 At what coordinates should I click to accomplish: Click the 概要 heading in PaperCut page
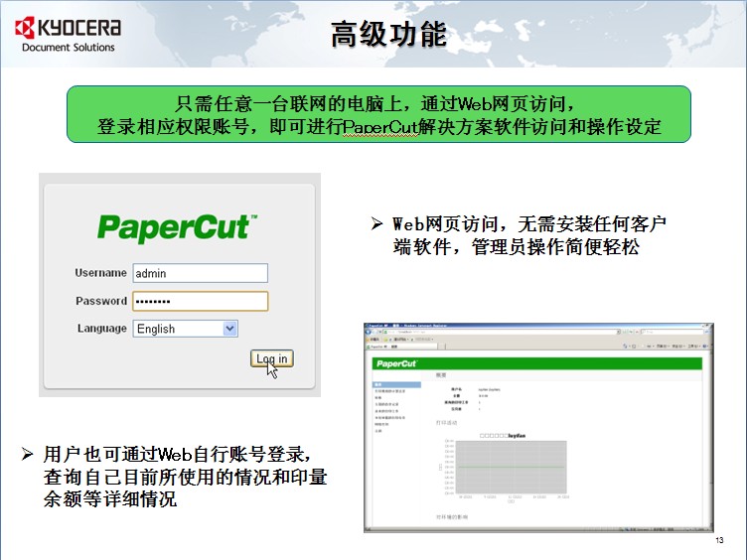pos(441,376)
